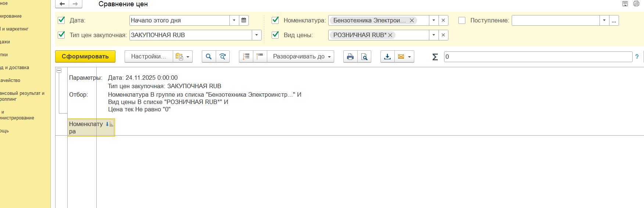
Task: Open Номенклатура field dropdown arrow
Action: point(434,20)
